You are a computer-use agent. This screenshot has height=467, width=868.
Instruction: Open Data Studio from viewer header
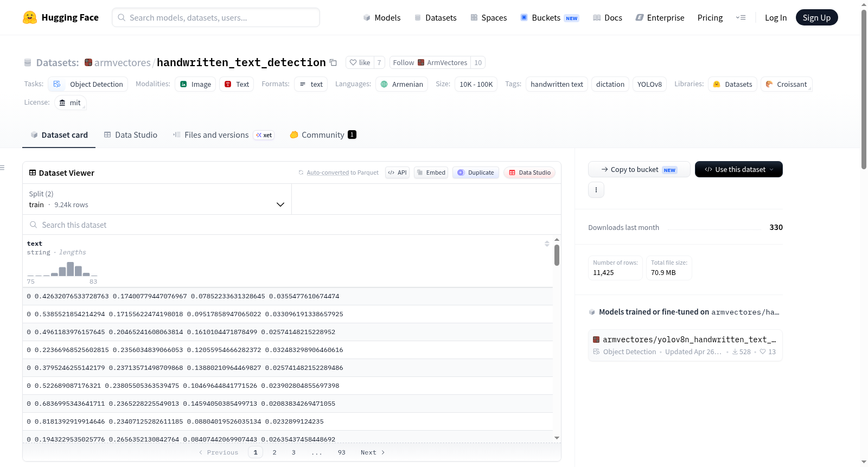[x=529, y=172]
